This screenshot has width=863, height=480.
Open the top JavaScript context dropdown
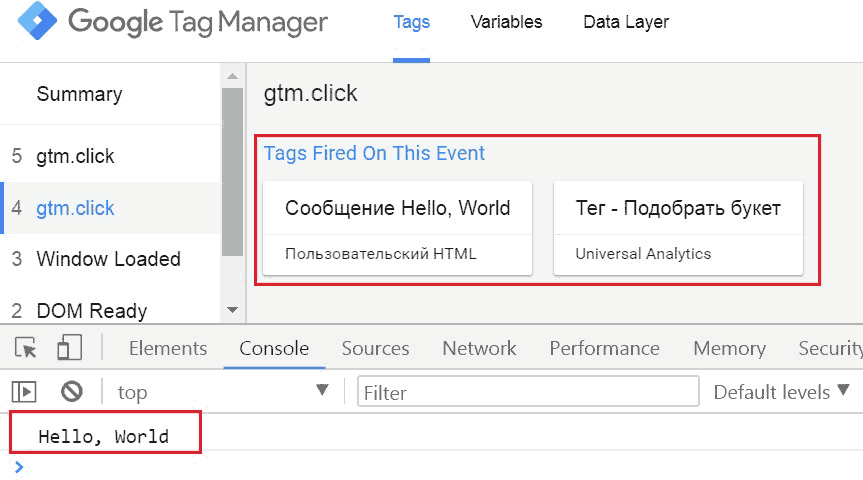222,392
